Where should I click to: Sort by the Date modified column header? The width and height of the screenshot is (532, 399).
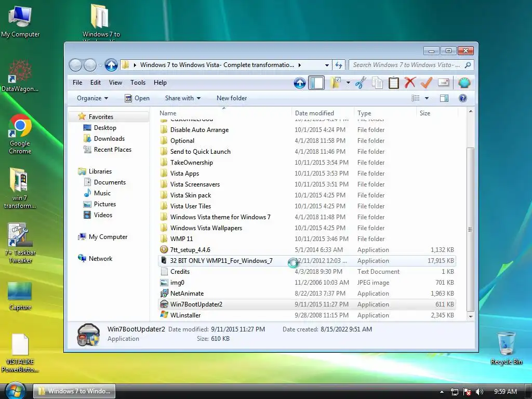pyautogui.click(x=322, y=113)
